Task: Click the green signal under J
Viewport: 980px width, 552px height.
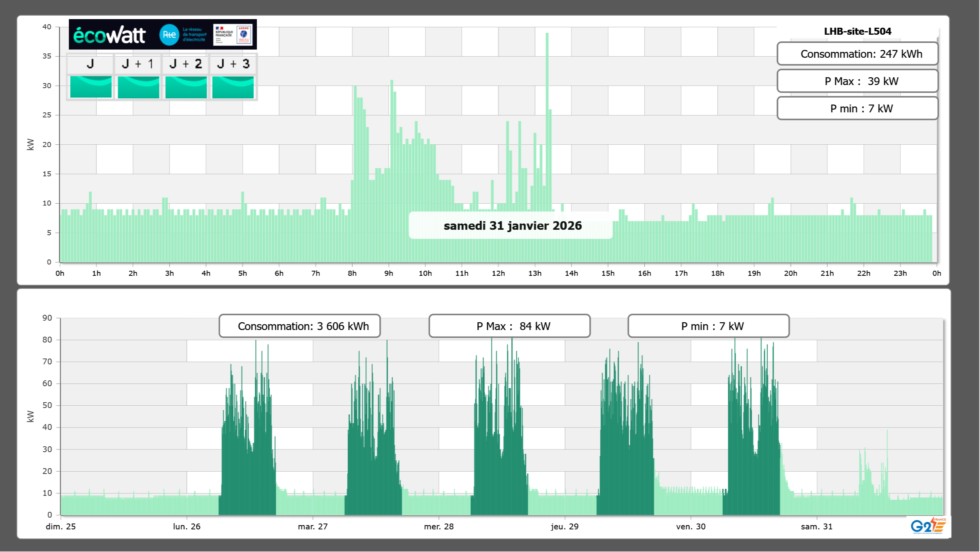Action: click(x=91, y=87)
